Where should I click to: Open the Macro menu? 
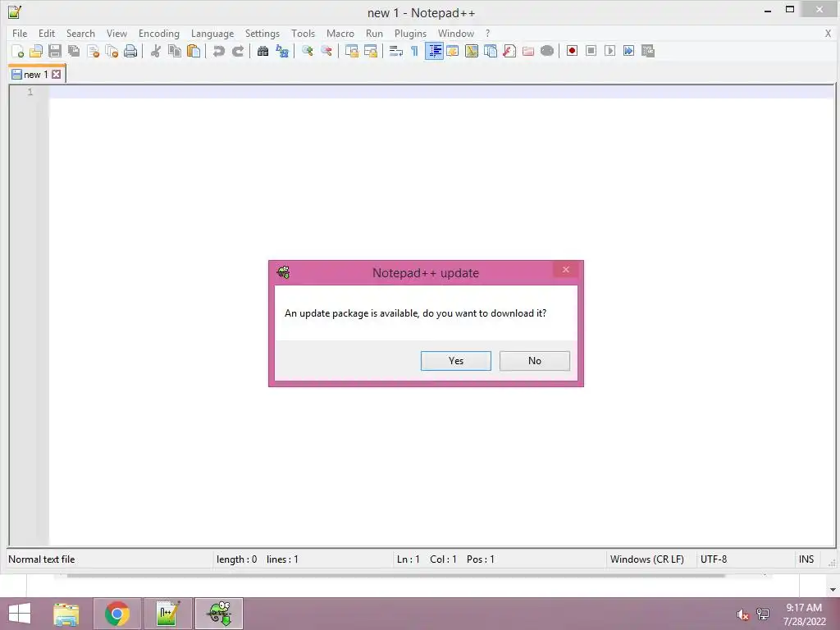click(340, 33)
